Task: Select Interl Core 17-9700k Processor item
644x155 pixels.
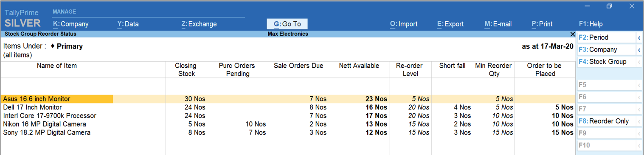Action: point(50,116)
